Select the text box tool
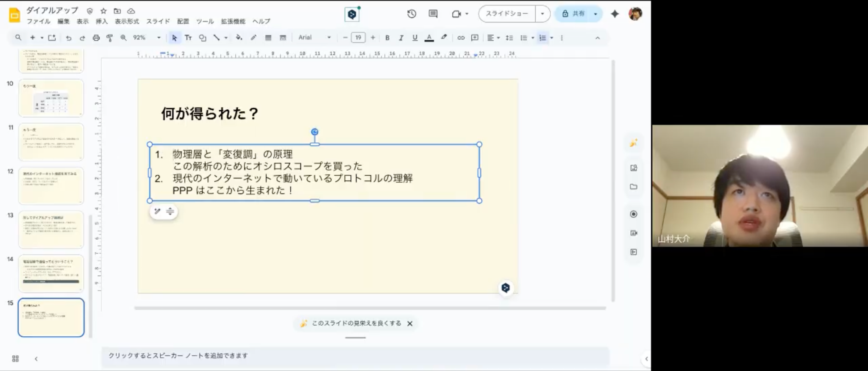 (189, 38)
